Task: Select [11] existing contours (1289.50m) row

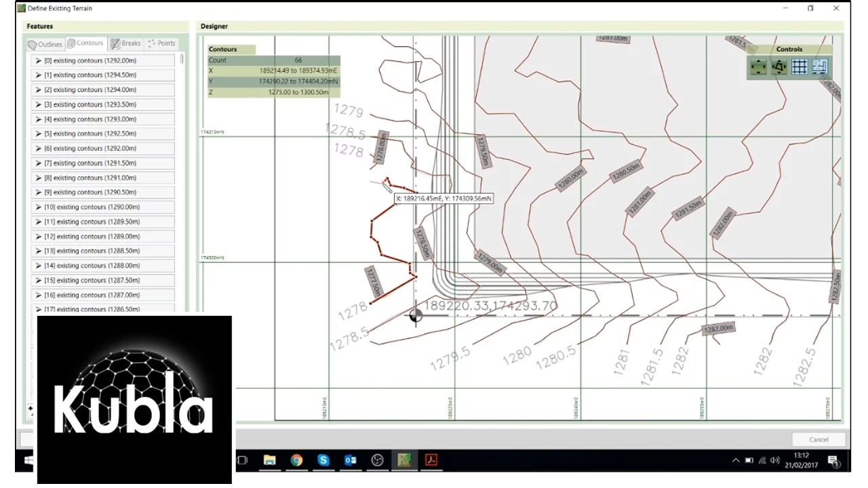Action: pyautogui.click(x=102, y=222)
